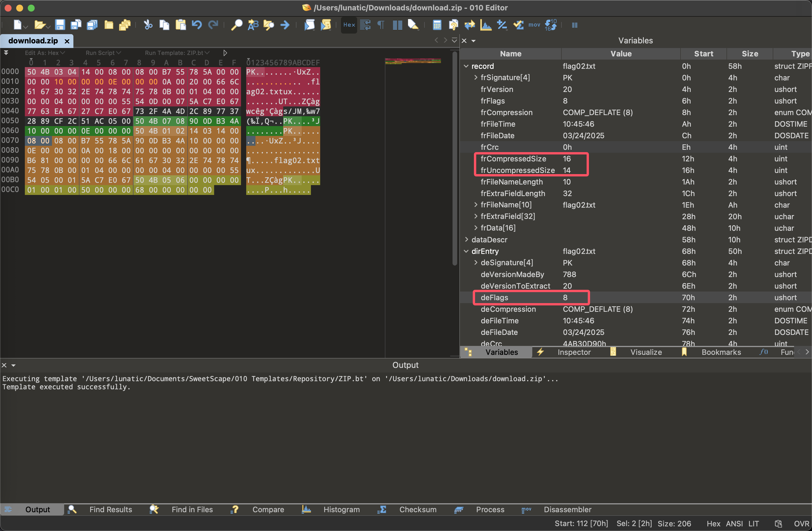Open the Checksum tool icon
Viewport: 812px width, 531px height.
click(x=518, y=25)
